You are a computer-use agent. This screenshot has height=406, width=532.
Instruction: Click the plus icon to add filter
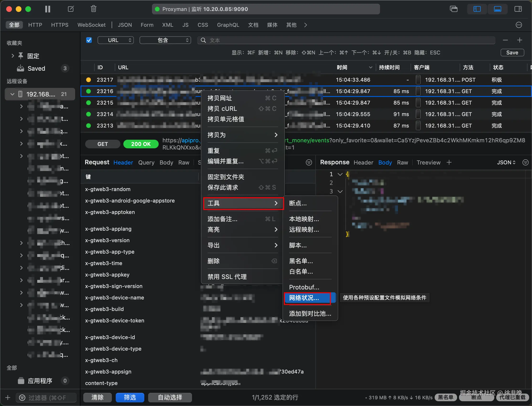click(x=520, y=40)
